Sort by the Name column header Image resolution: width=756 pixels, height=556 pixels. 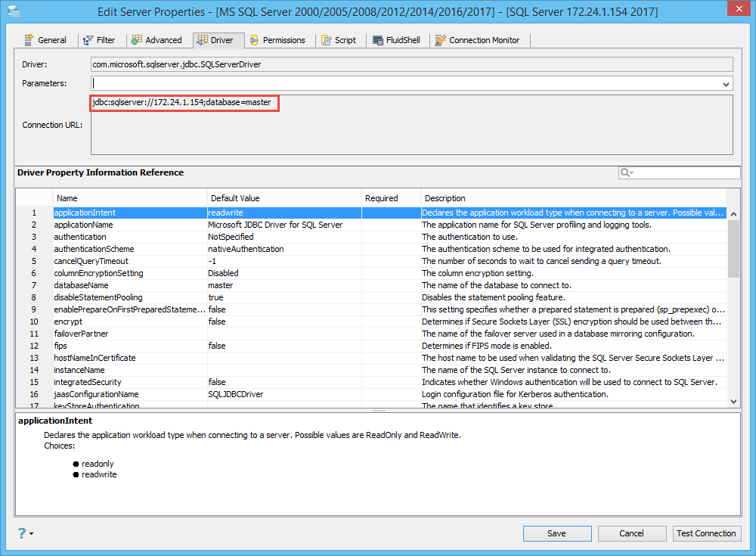(130, 198)
